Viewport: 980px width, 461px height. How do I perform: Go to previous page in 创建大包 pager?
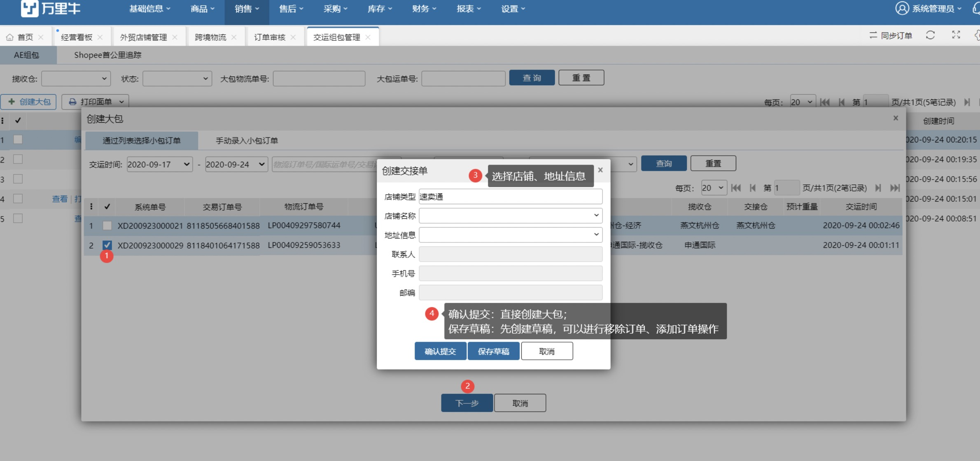coord(753,188)
